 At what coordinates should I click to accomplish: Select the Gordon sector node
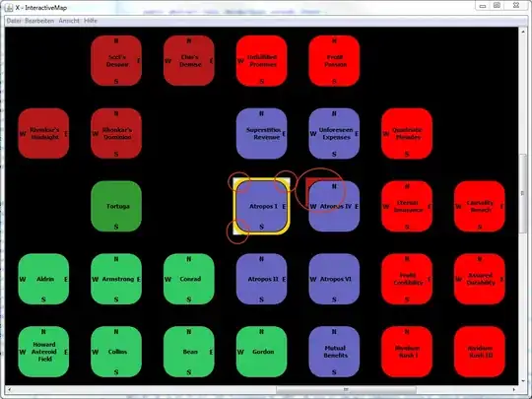(261, 352)
